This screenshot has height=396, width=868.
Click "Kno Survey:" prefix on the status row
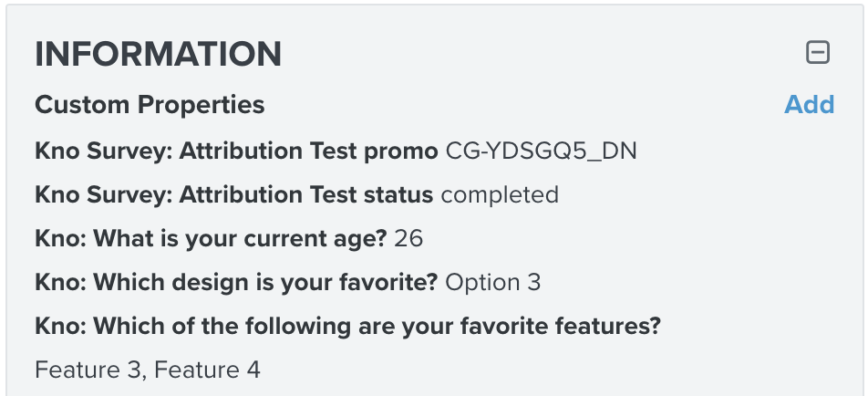pyautogui.click(x=104, y=194)
